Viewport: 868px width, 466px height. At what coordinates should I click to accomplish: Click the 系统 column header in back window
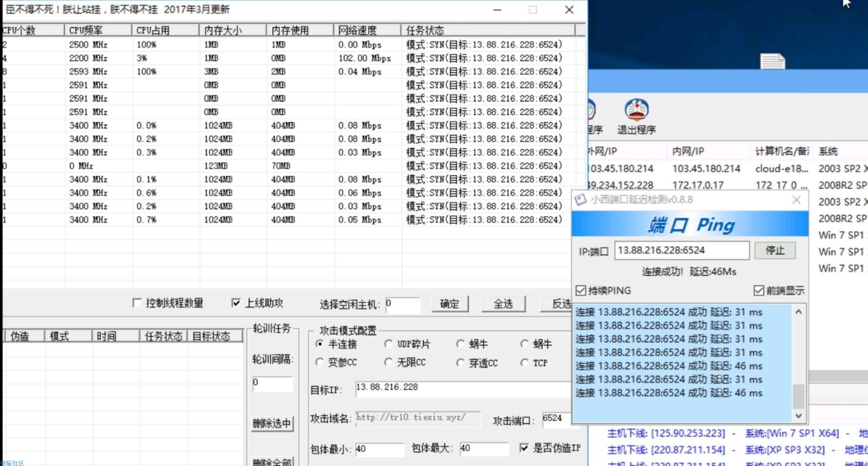coord(841,151)
